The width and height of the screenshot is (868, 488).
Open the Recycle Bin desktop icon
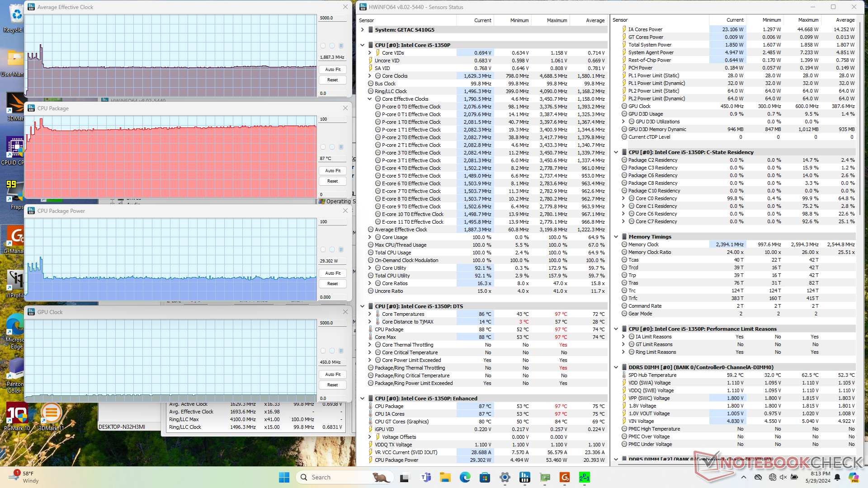[14, 18]
